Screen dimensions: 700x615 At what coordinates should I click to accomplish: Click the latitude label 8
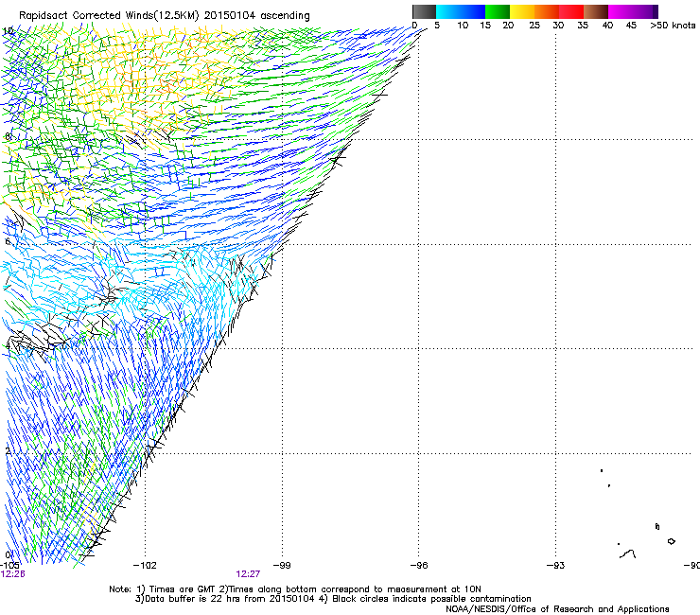[8, 136]
